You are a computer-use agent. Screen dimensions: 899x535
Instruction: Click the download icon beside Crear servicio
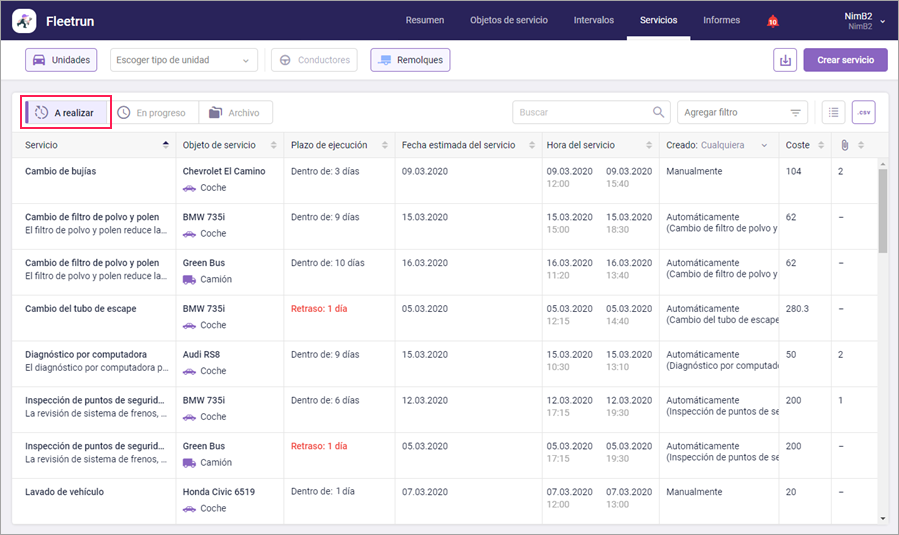785,60
